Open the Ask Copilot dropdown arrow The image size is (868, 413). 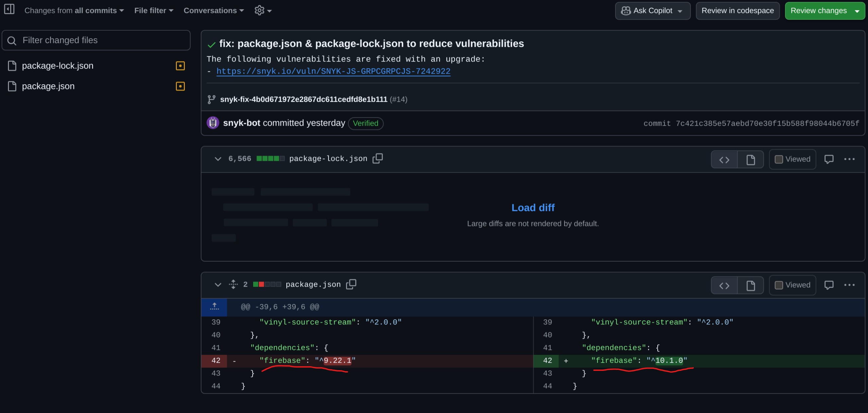click(680, 11)
